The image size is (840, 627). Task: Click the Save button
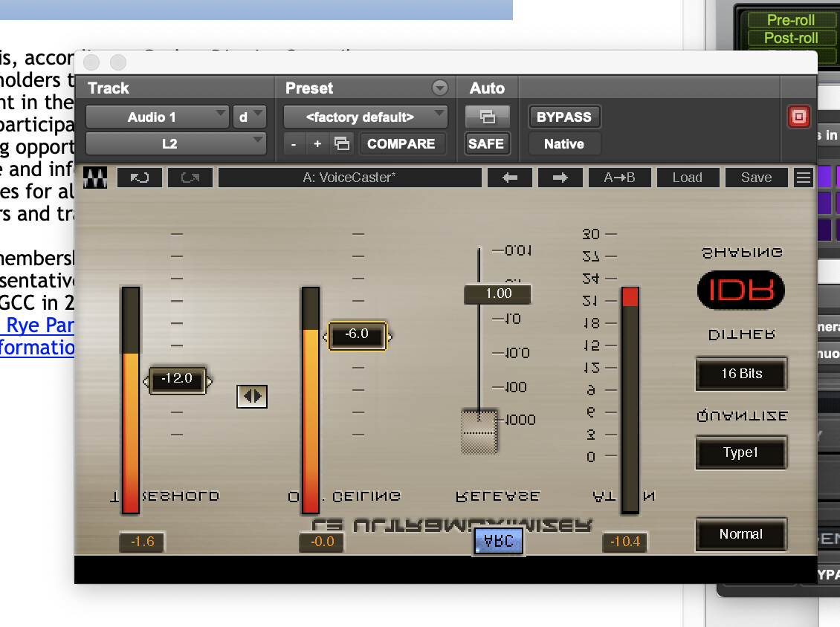[757, 178]
